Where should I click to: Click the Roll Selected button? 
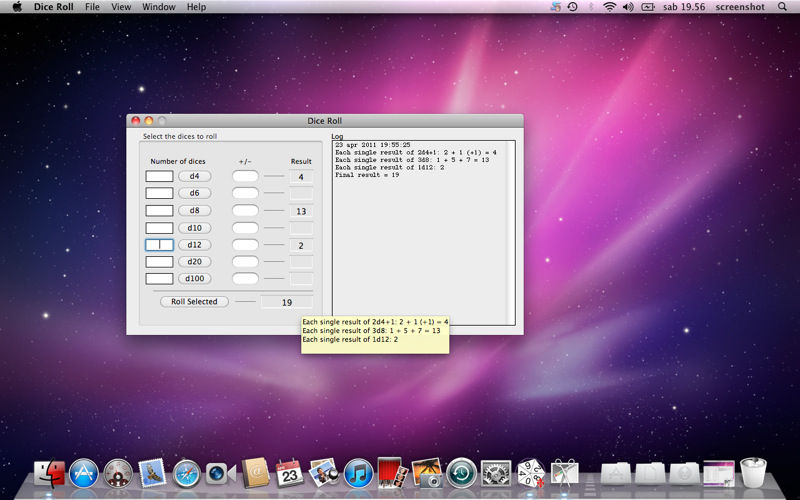194,302
